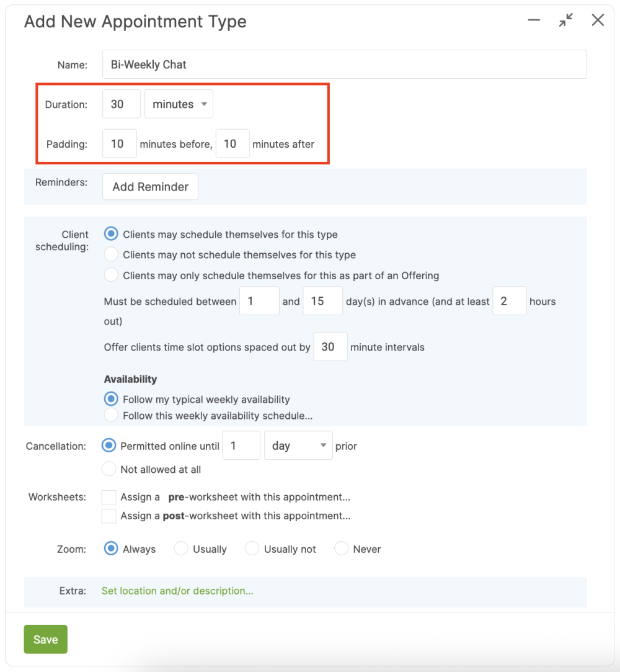This screenshot has width=620, height=672.
Task: Close the Add New Appointment Type dialog
Action: click(598, 20)
